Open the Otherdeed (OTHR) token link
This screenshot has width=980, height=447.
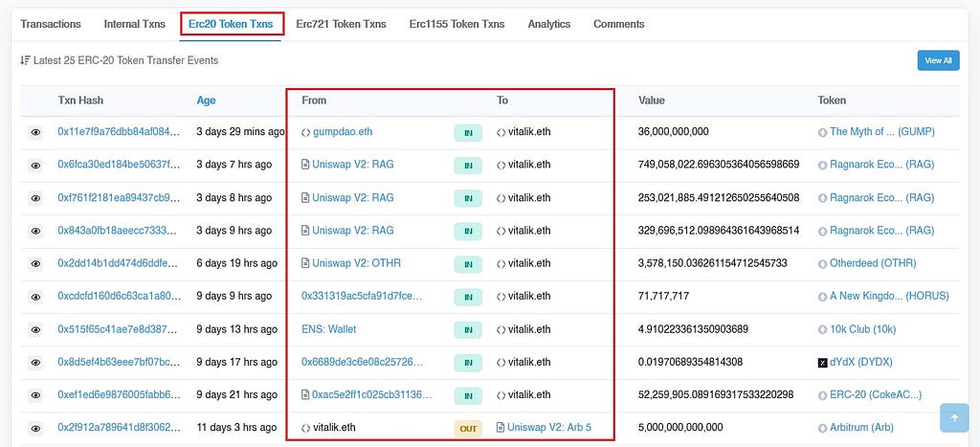(x=873, y=263)
